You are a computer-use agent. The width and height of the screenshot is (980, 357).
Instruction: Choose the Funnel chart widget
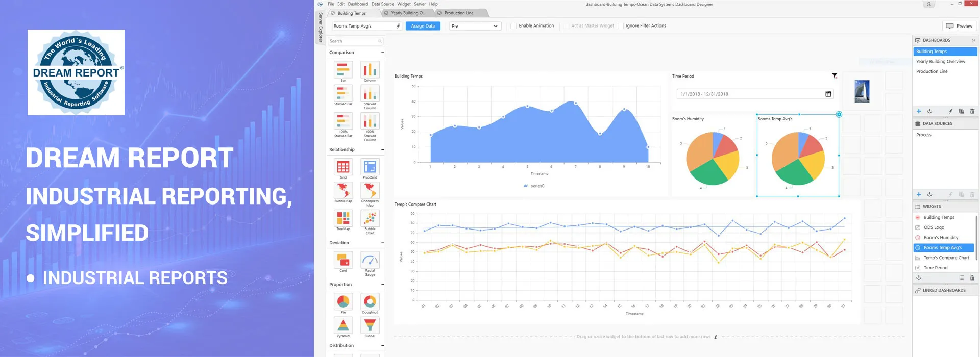click(x=370, y=325)
